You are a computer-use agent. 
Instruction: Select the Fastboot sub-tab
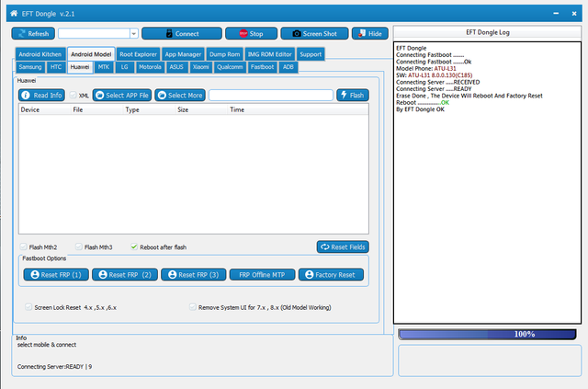[262, 67]
